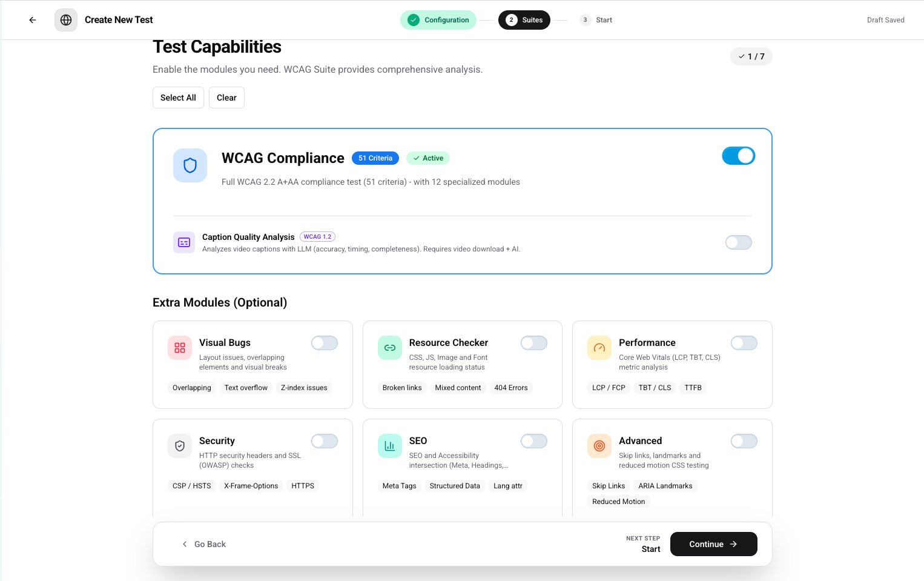924x581 pixels.
Task: Click the SEO bar chart icon
Action: click(389, 446)
